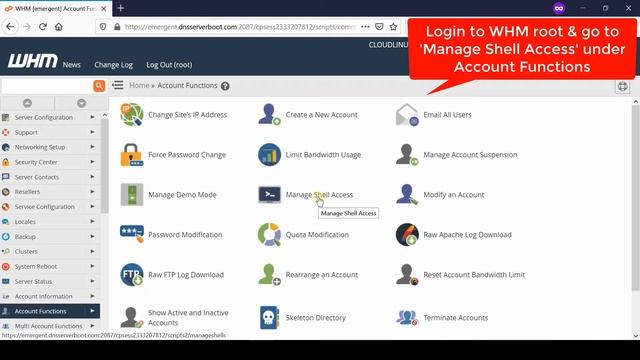Select the Force Password Change padlock icon
This screenshot has width=640, height=360.
pos(131,155)
